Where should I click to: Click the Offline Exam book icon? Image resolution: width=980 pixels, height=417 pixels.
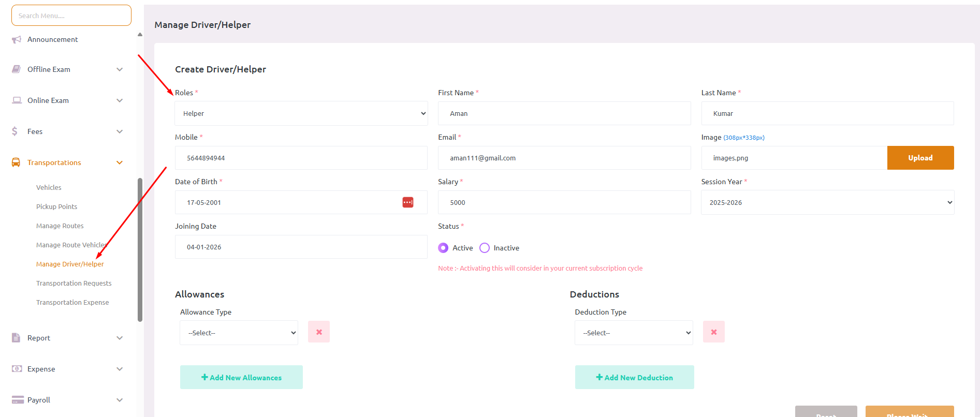pos(17,69)
